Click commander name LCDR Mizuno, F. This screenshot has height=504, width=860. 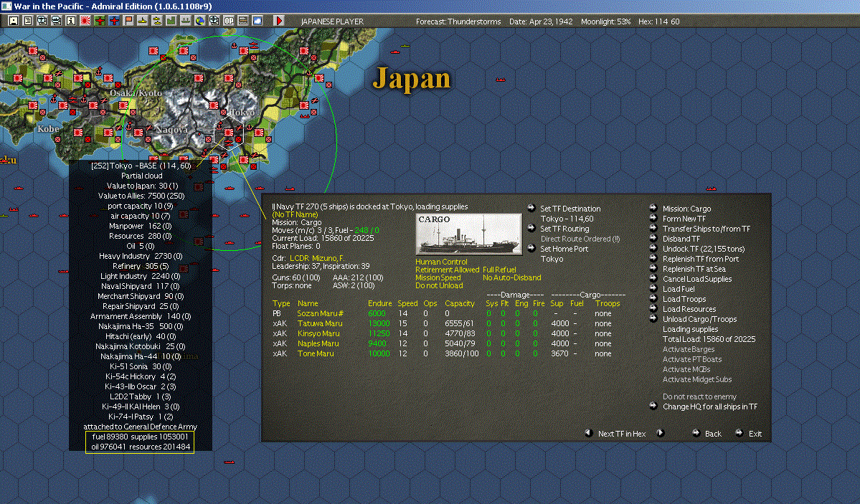point(316,258)
